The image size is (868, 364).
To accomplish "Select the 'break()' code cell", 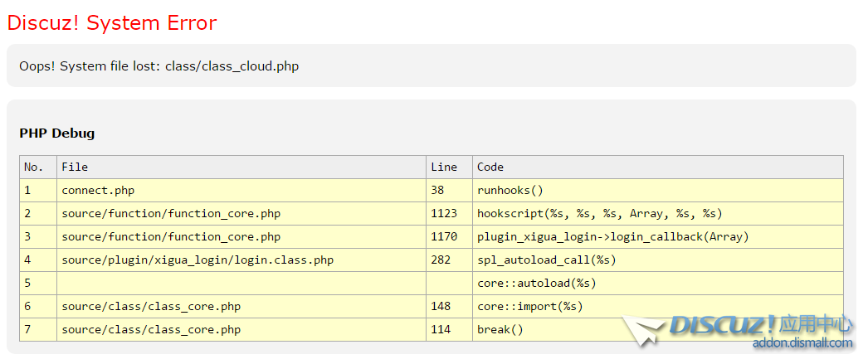I will pos(658,330).
